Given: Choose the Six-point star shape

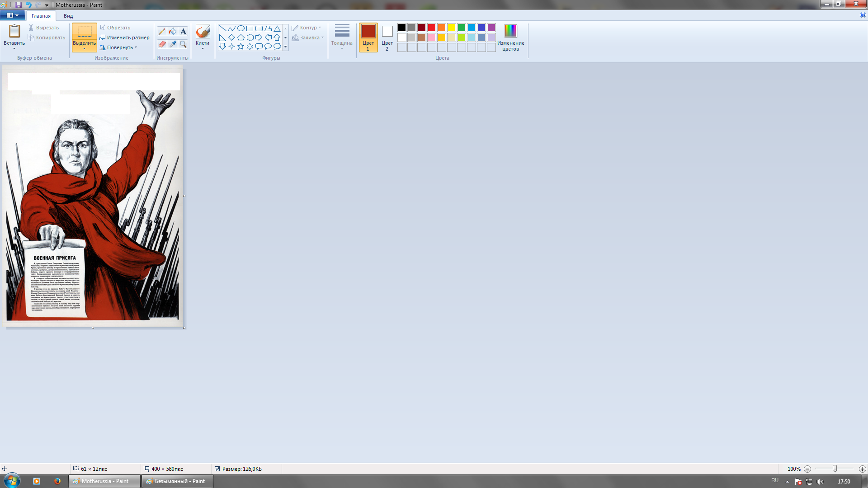Looking at the screenshot, I should [250, 47].
